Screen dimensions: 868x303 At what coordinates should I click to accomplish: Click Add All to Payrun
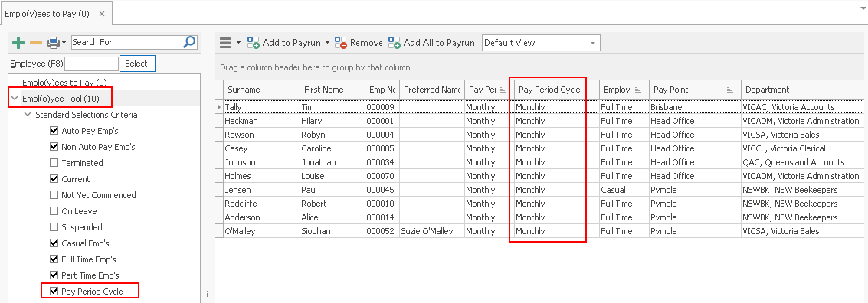pyautogui.click(x=432, y=43)
